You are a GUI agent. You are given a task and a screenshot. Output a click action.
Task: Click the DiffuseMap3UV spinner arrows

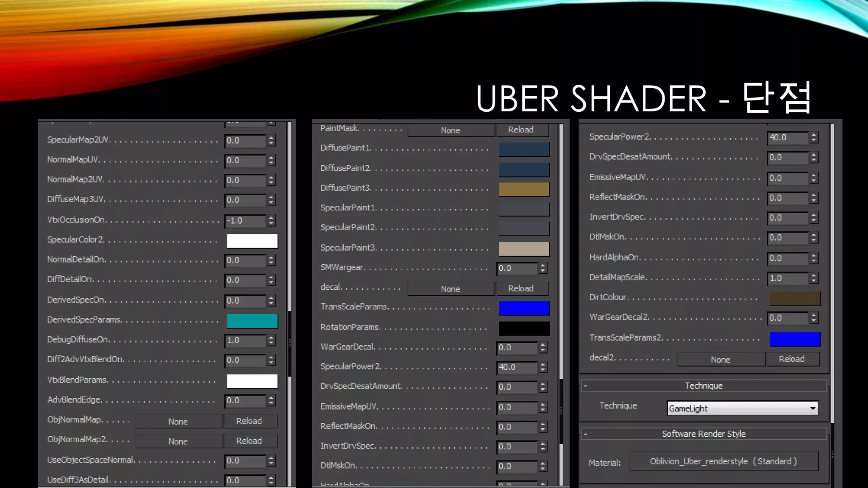click(x=271, y=200)
